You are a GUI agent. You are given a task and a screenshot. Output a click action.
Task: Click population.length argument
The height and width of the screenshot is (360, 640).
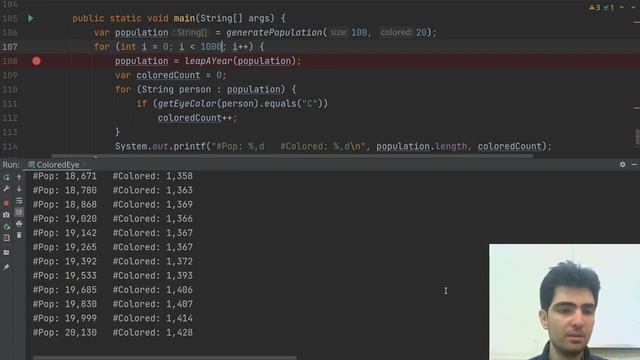[421, 147]
